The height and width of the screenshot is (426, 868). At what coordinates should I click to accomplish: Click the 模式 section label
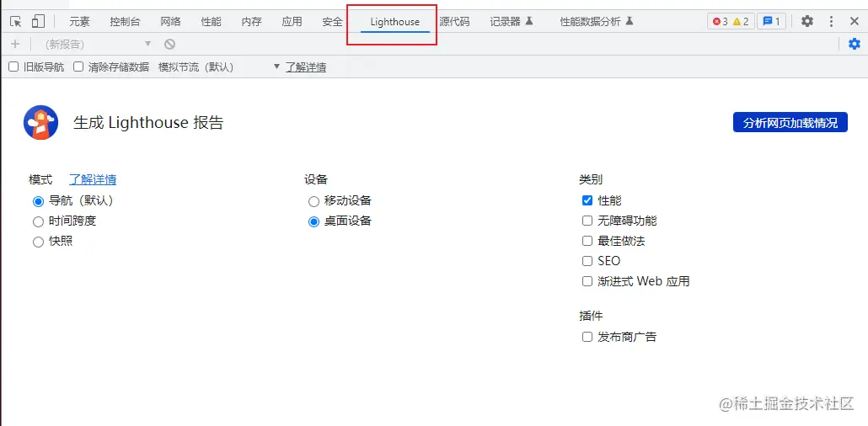point(40,179)
